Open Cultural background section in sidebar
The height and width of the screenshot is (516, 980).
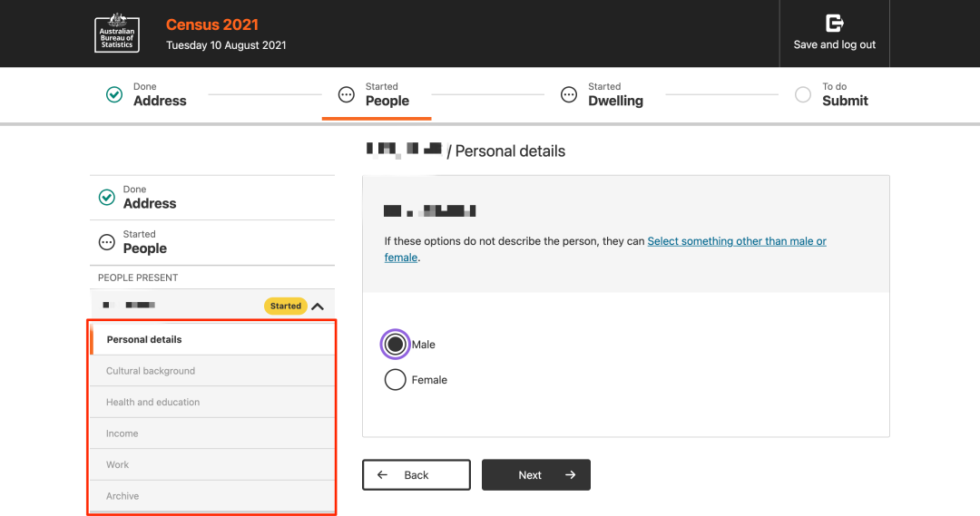click(151, 371)
